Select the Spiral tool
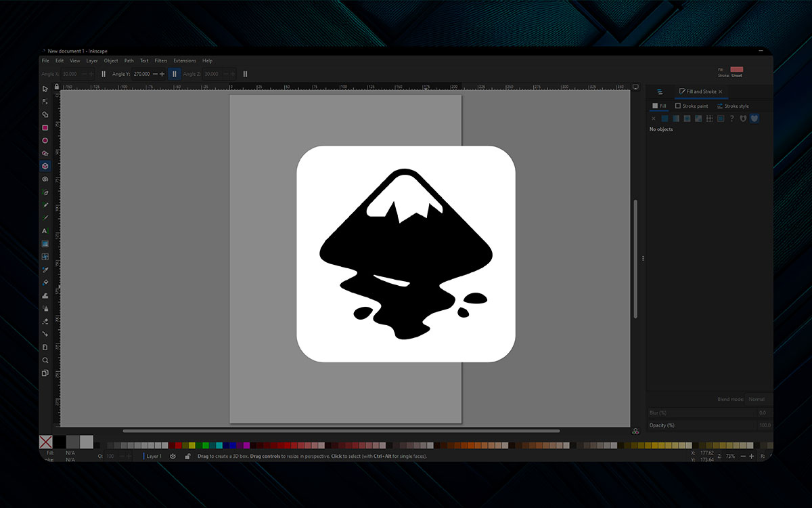The height and width of the screenshot is (508, 812). pos(45,179)
